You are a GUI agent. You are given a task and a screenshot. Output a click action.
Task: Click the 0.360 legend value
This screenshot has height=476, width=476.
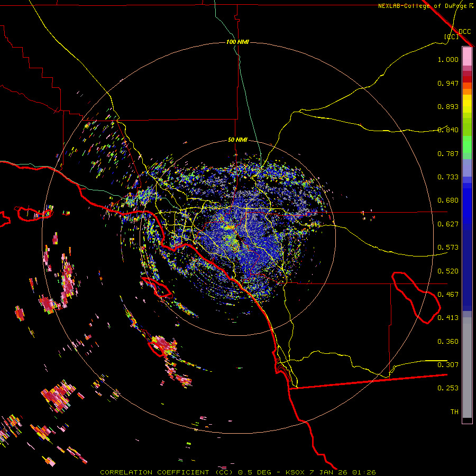point(448,342)
